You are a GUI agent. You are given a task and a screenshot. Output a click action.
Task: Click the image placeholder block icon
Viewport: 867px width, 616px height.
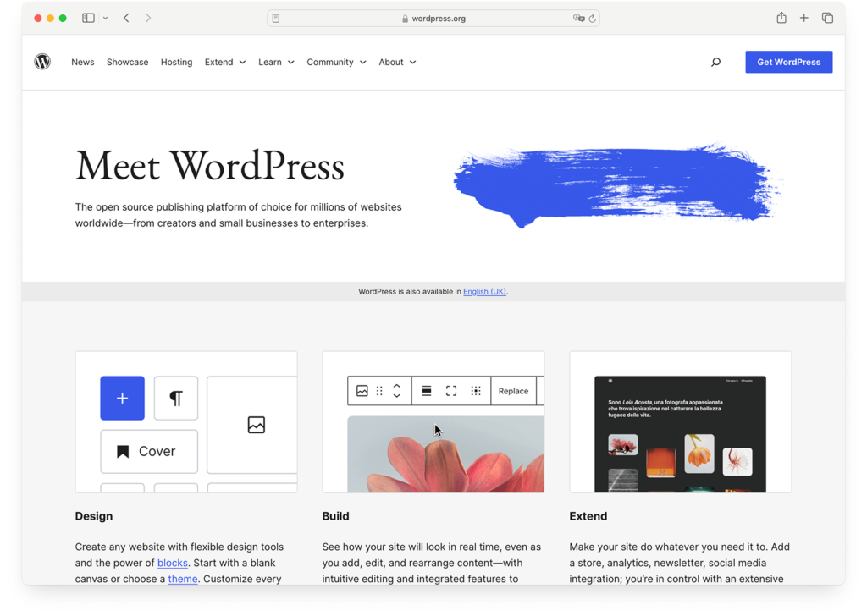click(256, 424)
